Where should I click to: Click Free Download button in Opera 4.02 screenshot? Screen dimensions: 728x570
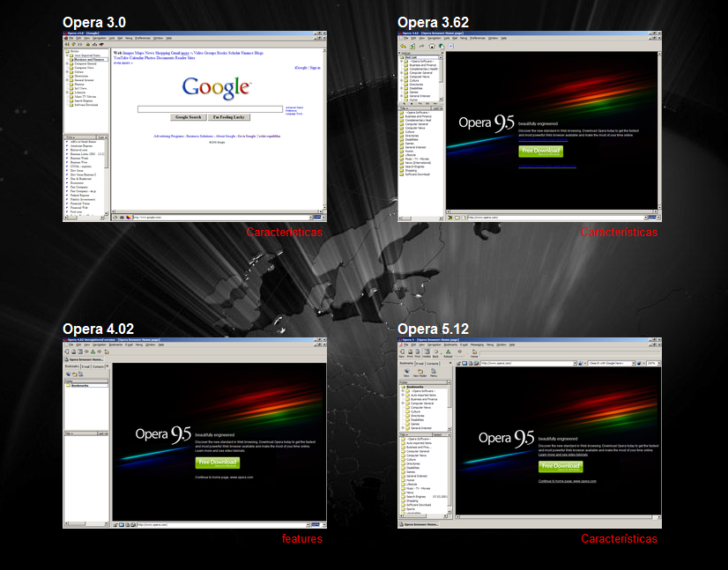[218, 463]
